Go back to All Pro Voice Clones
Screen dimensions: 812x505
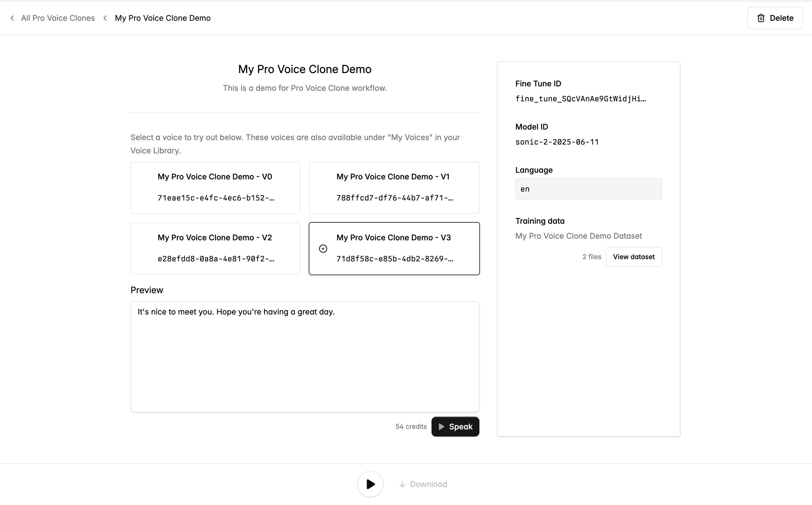click(x=58, y=18)
